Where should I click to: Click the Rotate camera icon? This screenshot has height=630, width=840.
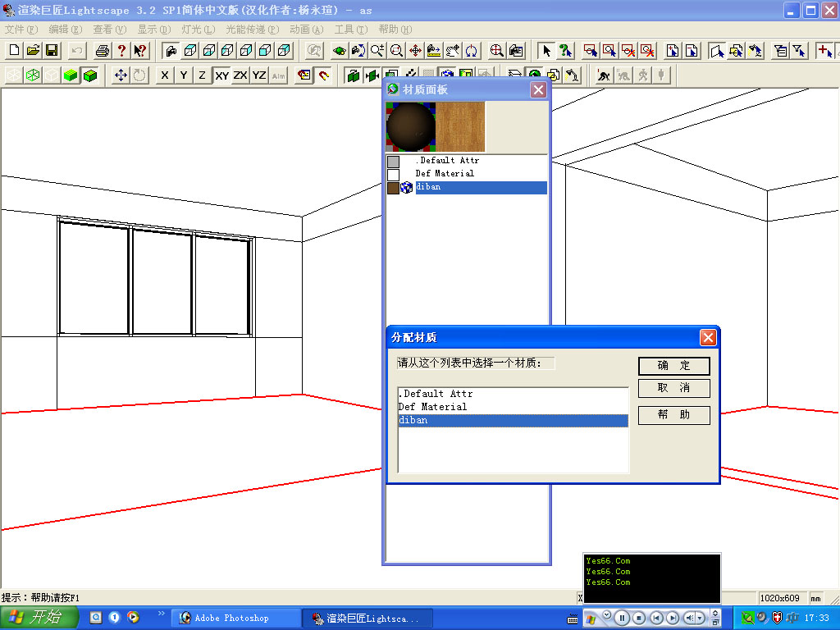point(358,51)
